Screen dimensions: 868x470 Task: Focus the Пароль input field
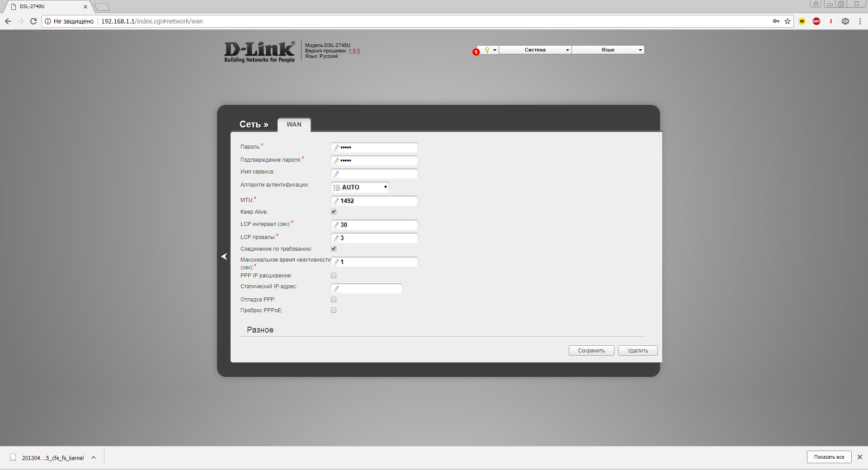click(374, 147)
